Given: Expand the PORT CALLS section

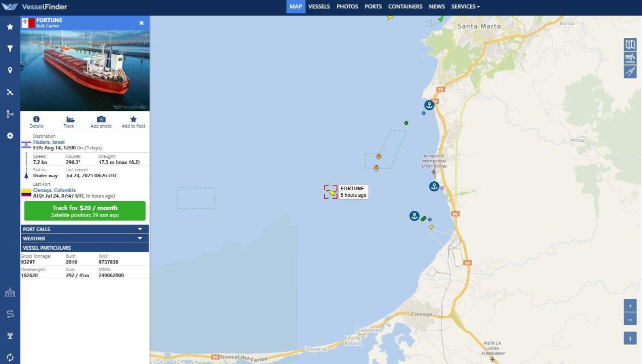Looking at the screenshot, I should click(84, 229).
